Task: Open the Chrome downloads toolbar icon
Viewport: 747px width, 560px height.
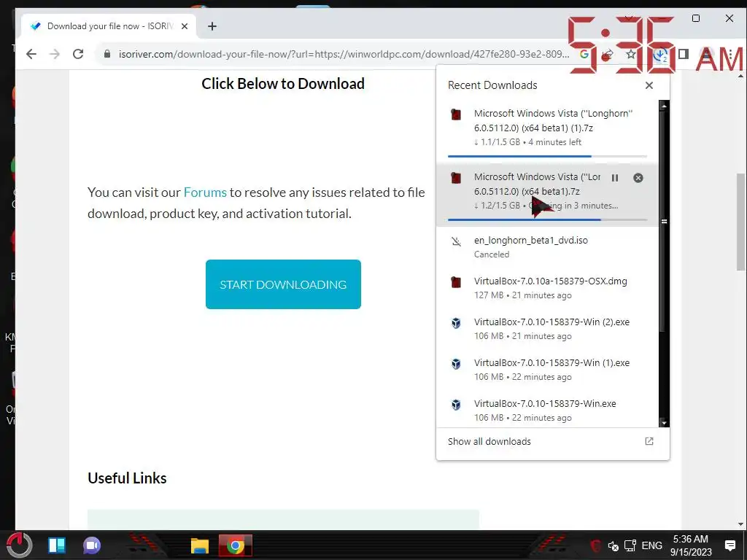Action: (660, 55)
